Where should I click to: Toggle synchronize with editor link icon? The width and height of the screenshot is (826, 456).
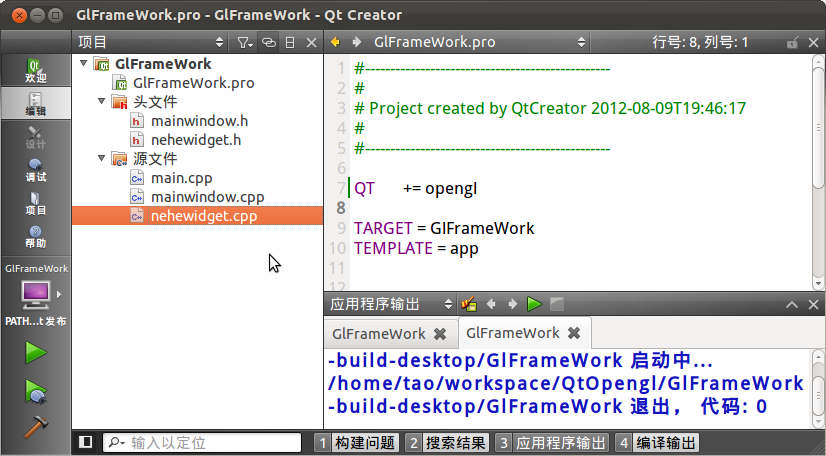pyautogui.click(x=269, y=43)
